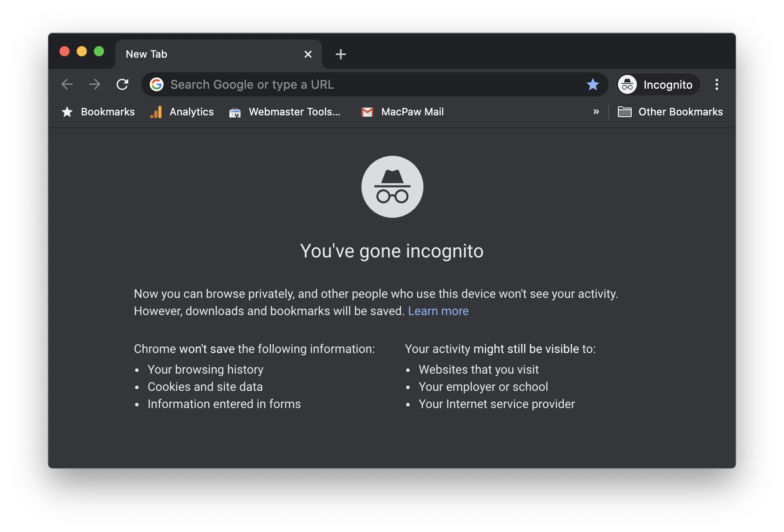Open the Webmaster Tools bookmark

[x=285, y=112]
